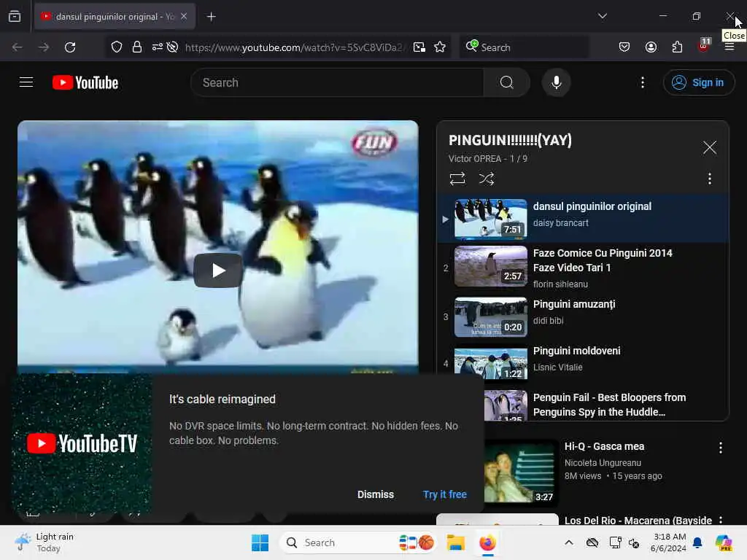This screenshot has width=747, height=560.
Task: Open site permissions icon in the address bar
Action: pyautogui.click(x=158, y=47)
